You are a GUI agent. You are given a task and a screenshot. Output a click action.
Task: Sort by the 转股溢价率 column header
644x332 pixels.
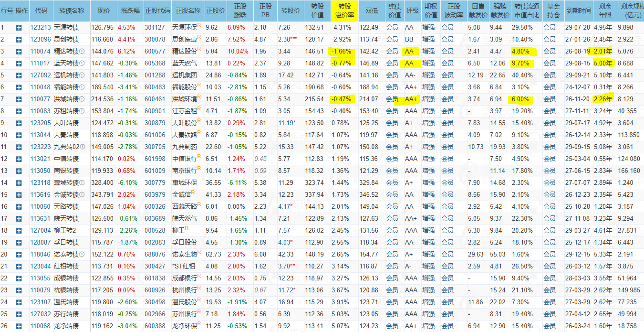[345, 11]
